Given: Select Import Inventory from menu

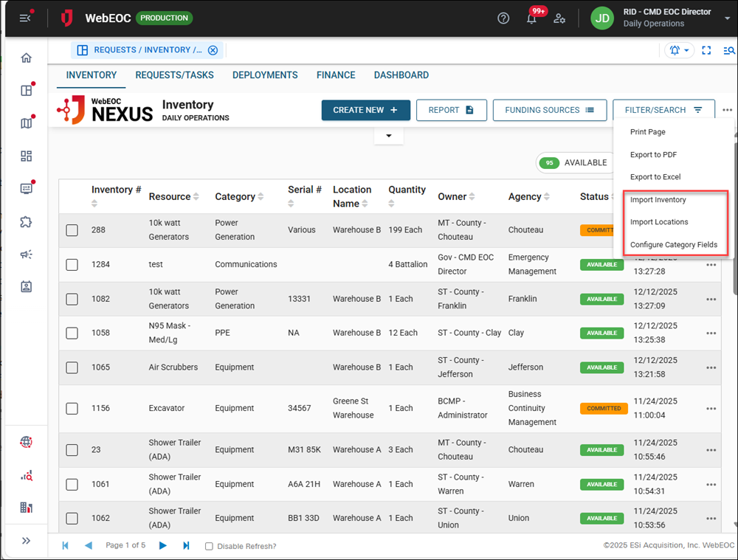Looking at the screenshot, I should [658, 200].
